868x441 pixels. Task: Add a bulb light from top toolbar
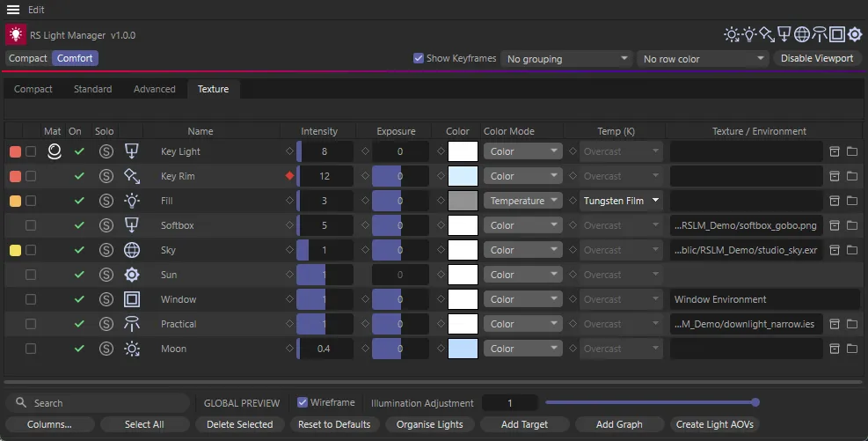coord(749,35)
